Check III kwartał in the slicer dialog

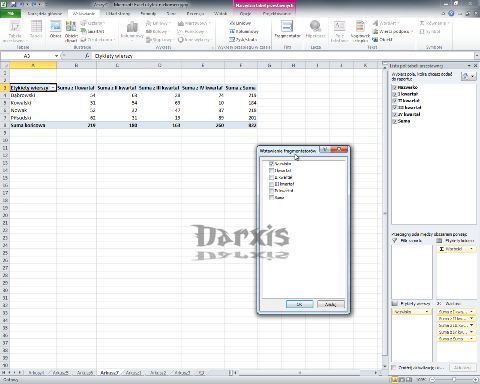click(271, 184)
